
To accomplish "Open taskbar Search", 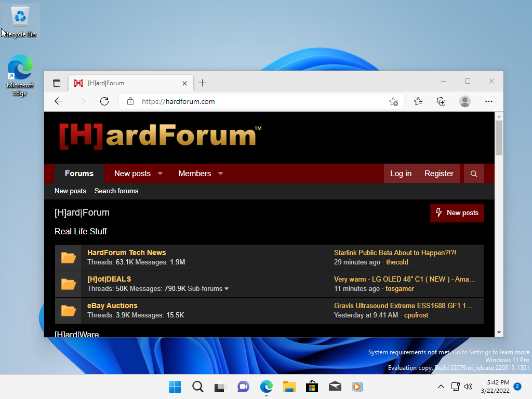I will click(197, 387).
